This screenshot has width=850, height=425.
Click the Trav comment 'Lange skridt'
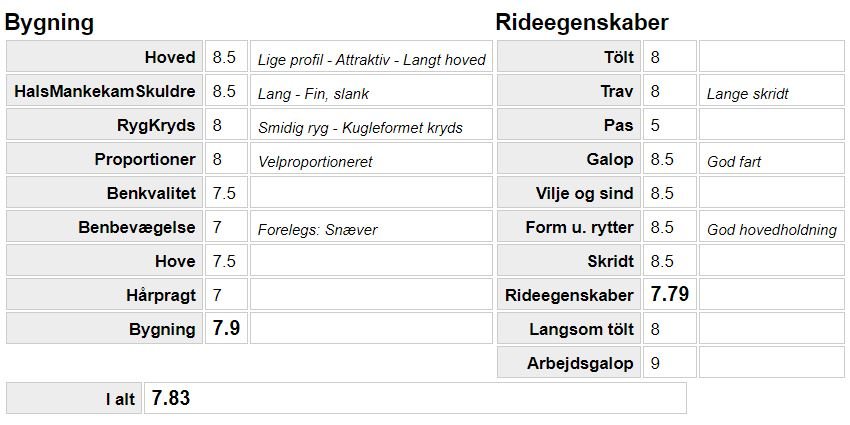tap(747, 93)
